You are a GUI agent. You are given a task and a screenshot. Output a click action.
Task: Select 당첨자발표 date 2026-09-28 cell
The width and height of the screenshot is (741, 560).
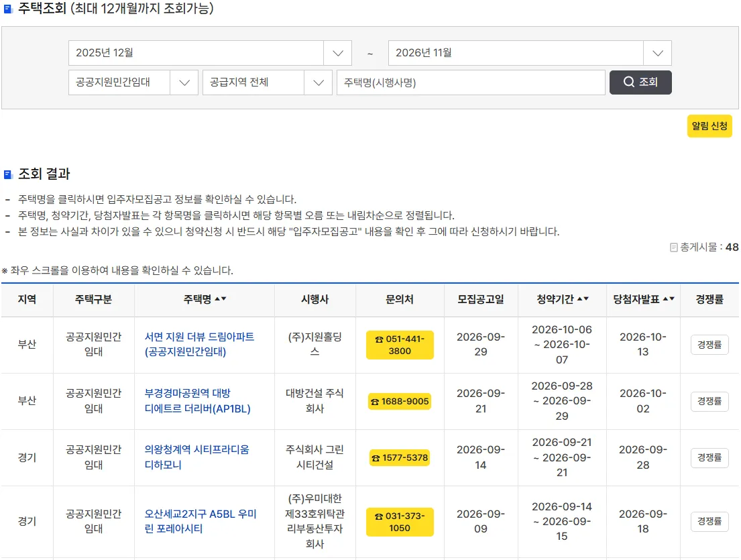click(643, 457)
